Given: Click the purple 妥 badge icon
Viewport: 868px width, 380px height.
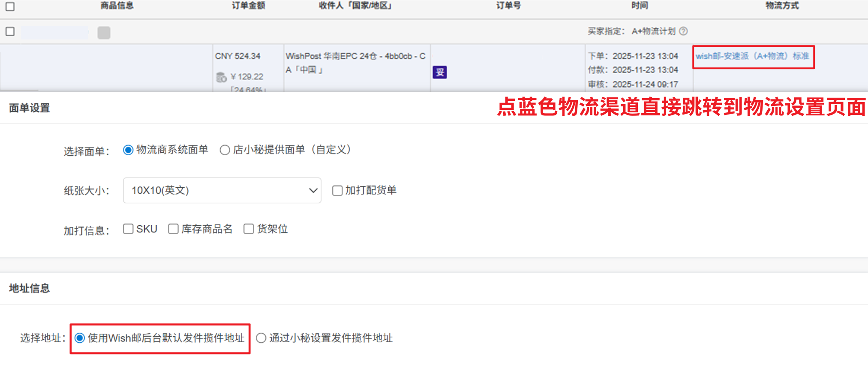Looking at the screenshot, I should [x=440, y=72].
